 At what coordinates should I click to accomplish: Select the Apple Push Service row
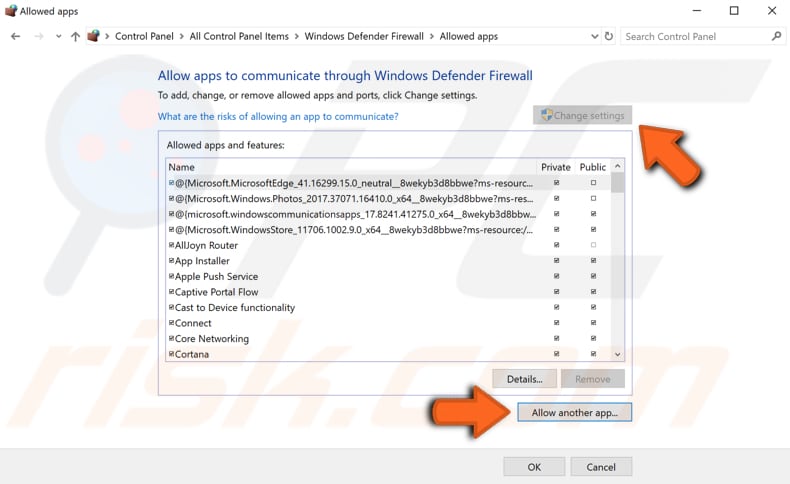point(388,276)
